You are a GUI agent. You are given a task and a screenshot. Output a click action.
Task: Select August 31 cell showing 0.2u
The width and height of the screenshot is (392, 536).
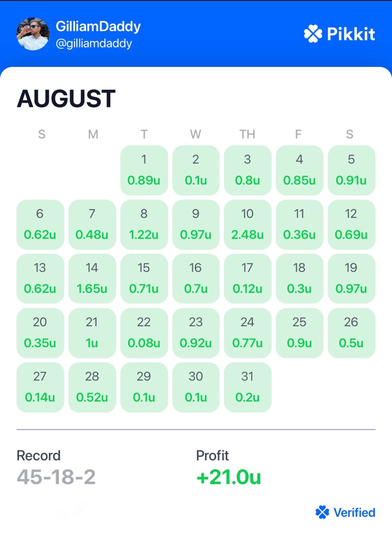click(x=247, y=387)
